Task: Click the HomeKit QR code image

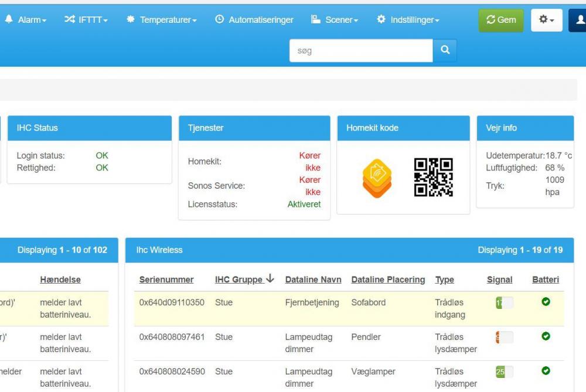Action: point(433,178)
